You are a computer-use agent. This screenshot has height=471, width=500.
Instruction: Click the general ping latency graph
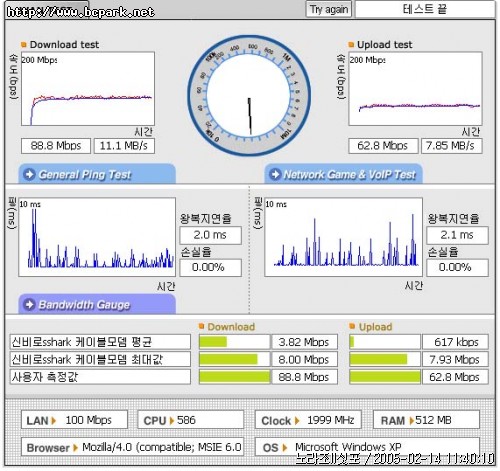pyautogui.click(x=97, y=237)
